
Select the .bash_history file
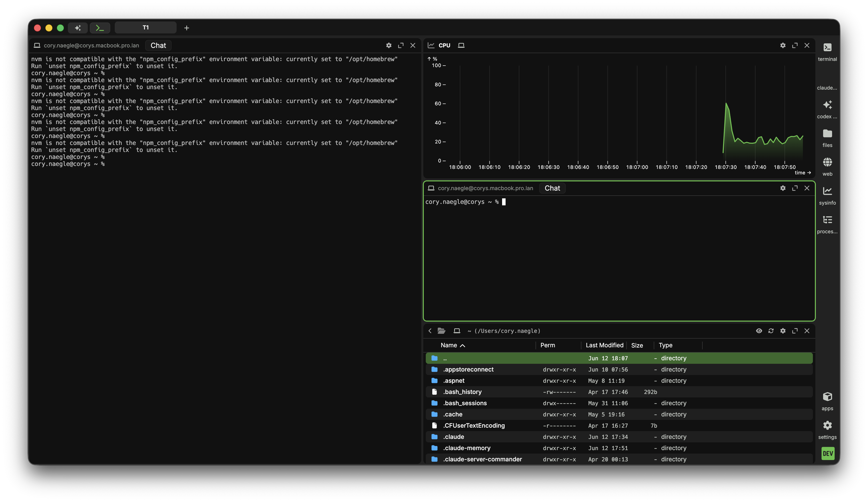[x=619, y=392]
